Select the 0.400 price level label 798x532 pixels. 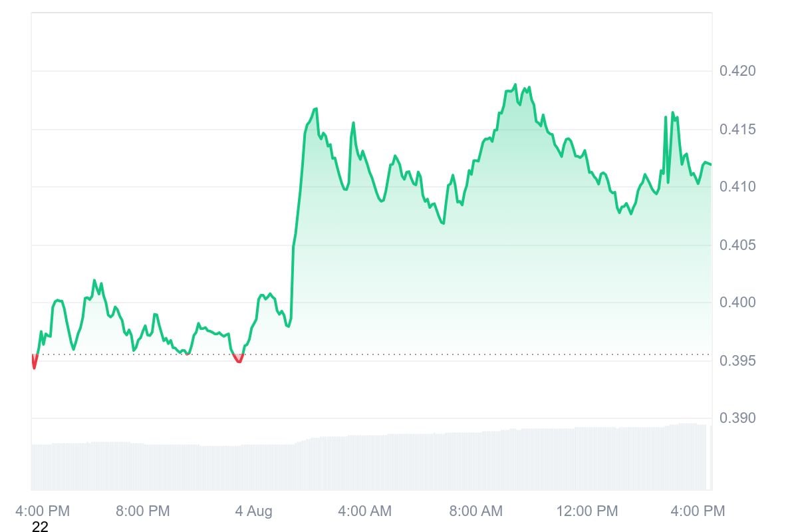738,303
